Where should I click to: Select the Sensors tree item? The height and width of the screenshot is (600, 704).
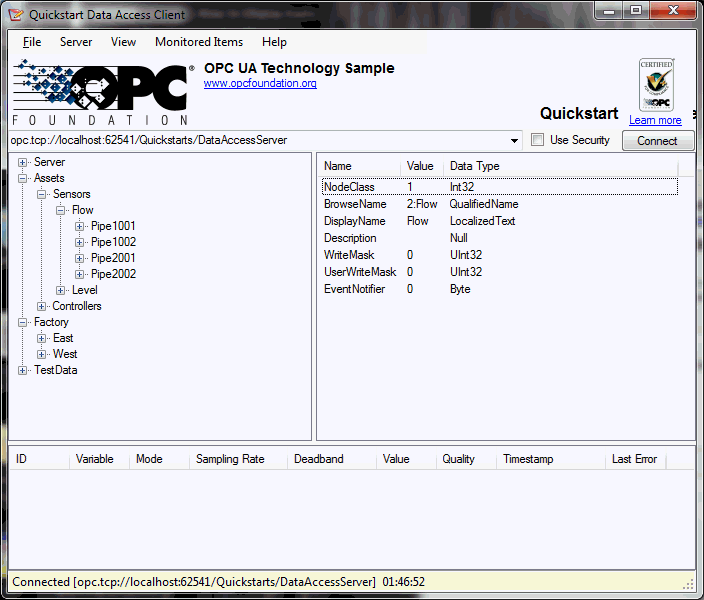[x=72, y=194]
